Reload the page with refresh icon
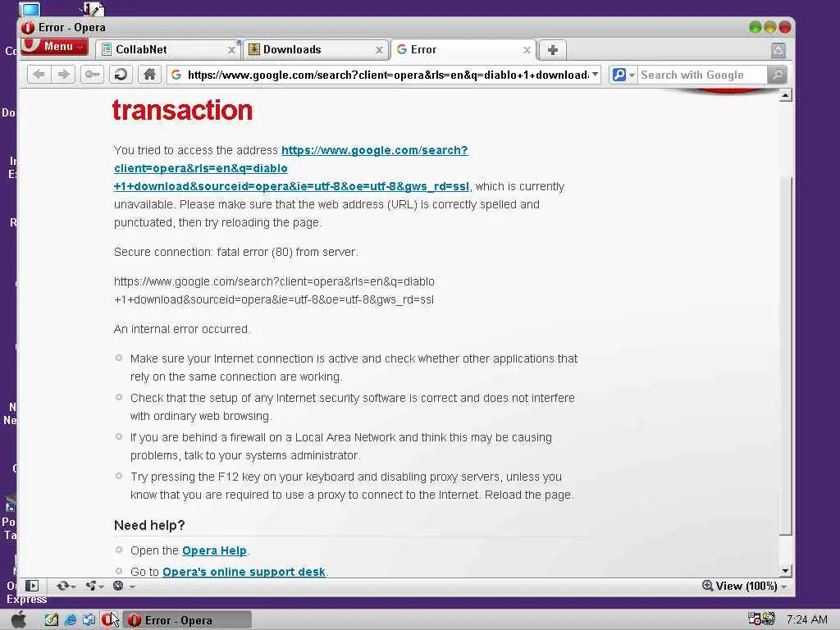 [121, 75]
